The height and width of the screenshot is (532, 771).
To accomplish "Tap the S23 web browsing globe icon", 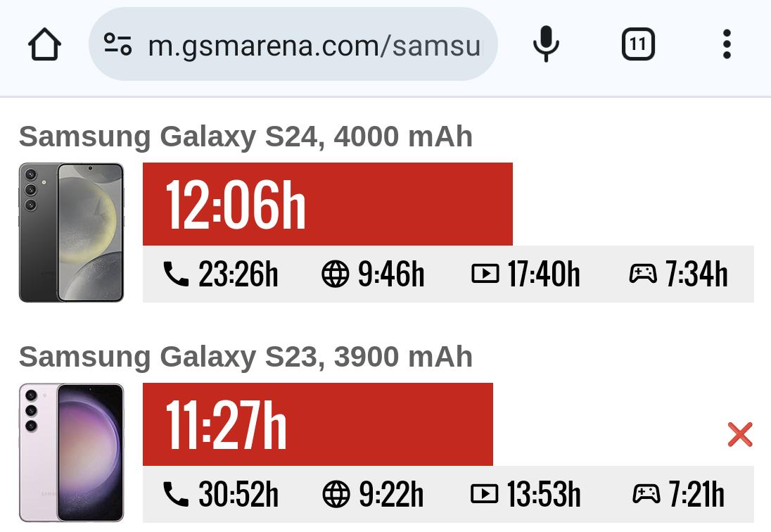I will (x=336, y=494).
